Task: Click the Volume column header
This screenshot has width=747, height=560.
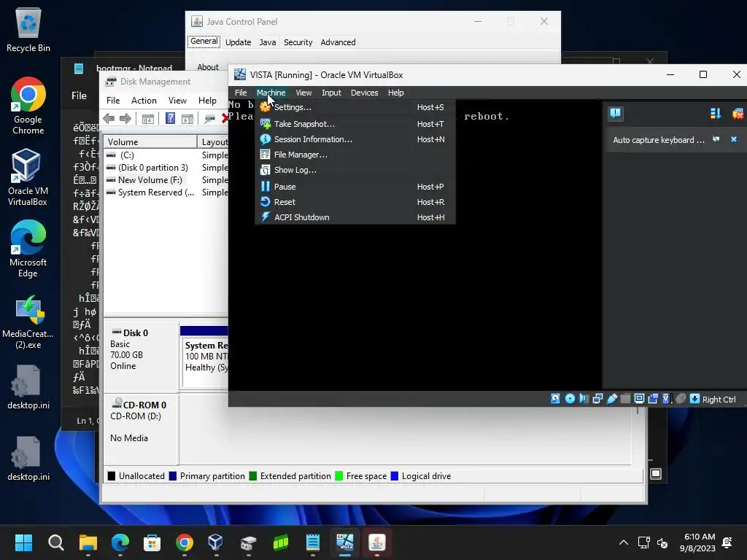Action: 150,142
